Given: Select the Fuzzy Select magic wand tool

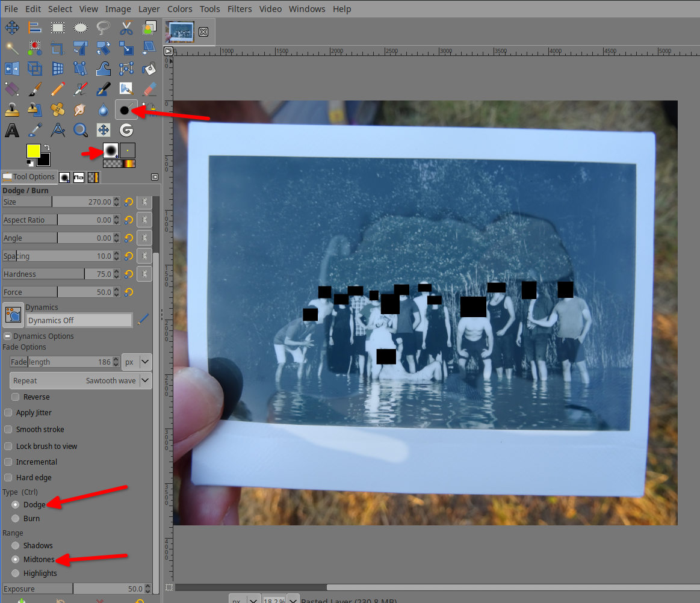Looking at the screenshot, I should (x=12, y=48).
